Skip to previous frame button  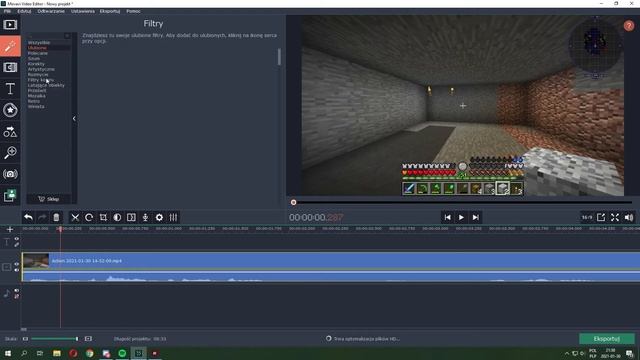(x=447, y=218)
